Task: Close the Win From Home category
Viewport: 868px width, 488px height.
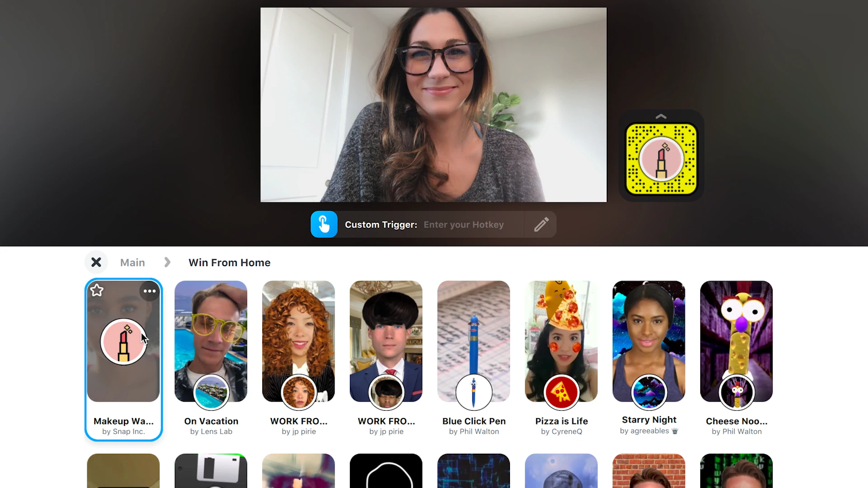Action: pyautogui.click(x=96, y=262)
